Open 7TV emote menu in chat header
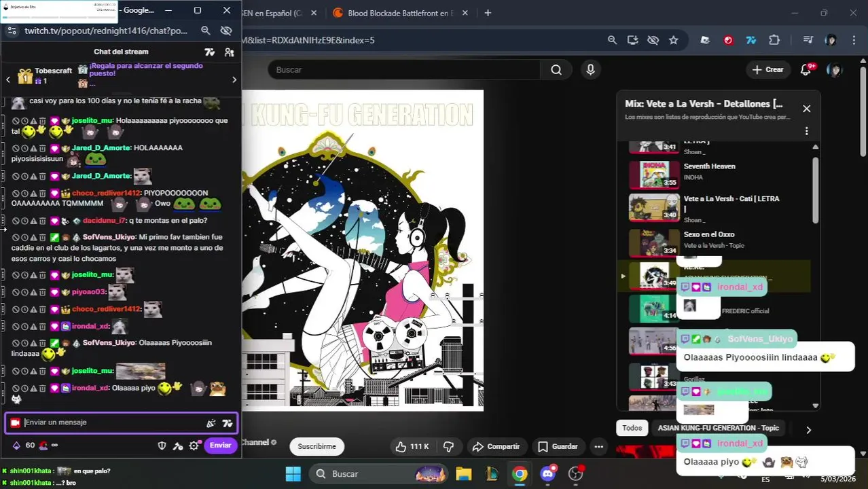 tap(210, 52)
